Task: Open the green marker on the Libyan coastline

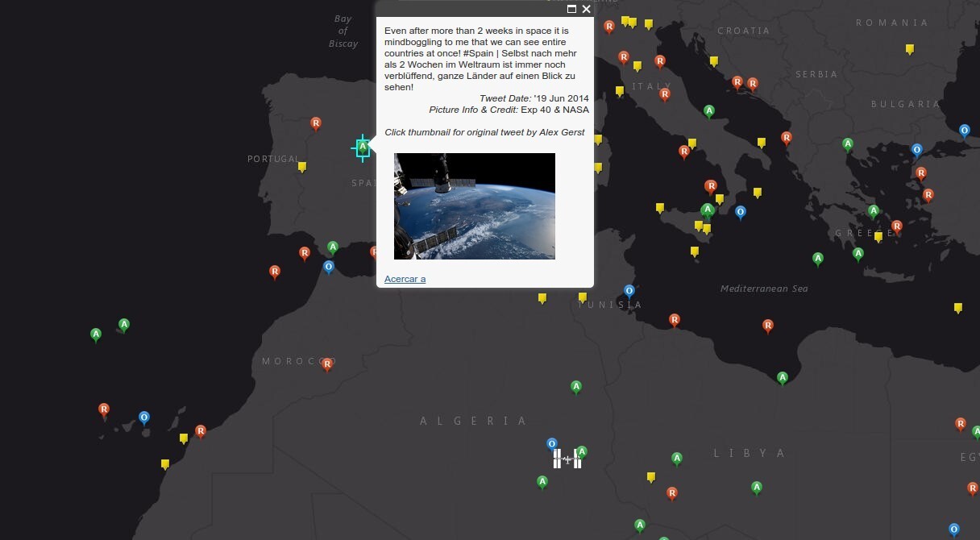Action: coord(783,375)
